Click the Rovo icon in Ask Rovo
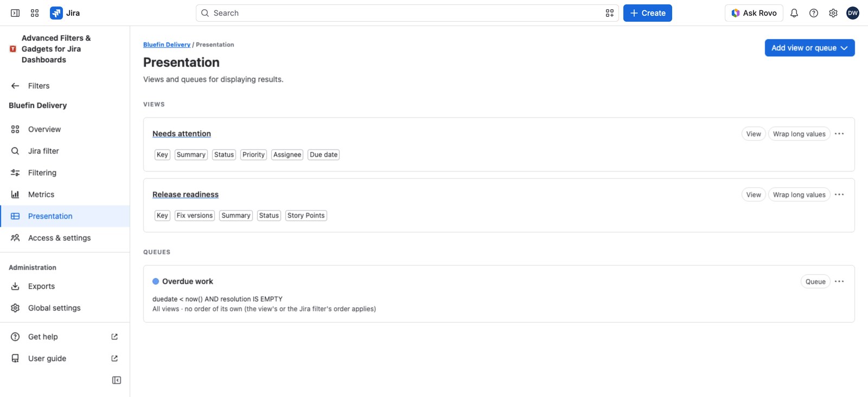The image size is (868, 397). pyautogui.click(x=736, y=13)
